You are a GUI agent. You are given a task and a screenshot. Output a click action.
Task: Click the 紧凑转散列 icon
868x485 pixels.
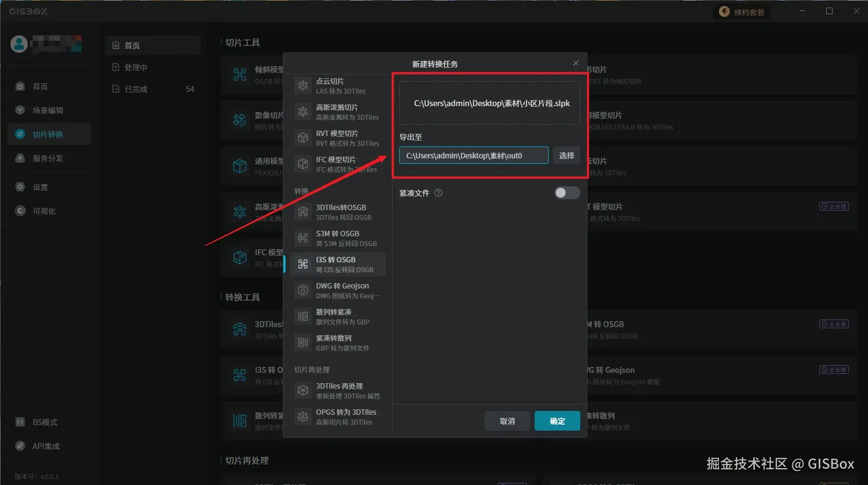[x=303, y=342]
